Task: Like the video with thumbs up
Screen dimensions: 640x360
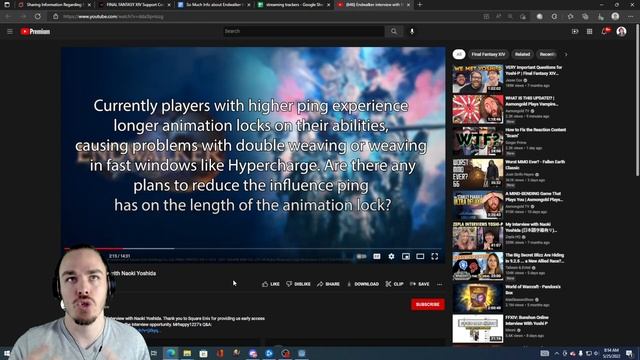Action: tap(271, 284)
